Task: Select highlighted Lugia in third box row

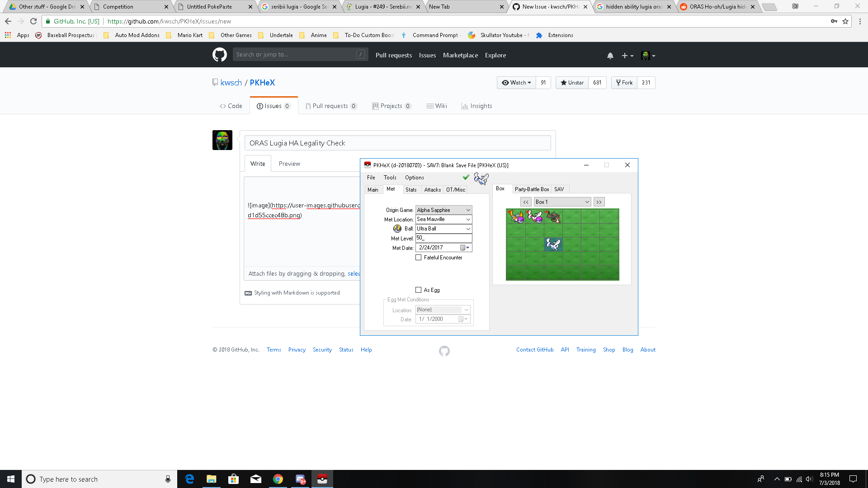Action: pyautogui.click(x=553, y=244)
